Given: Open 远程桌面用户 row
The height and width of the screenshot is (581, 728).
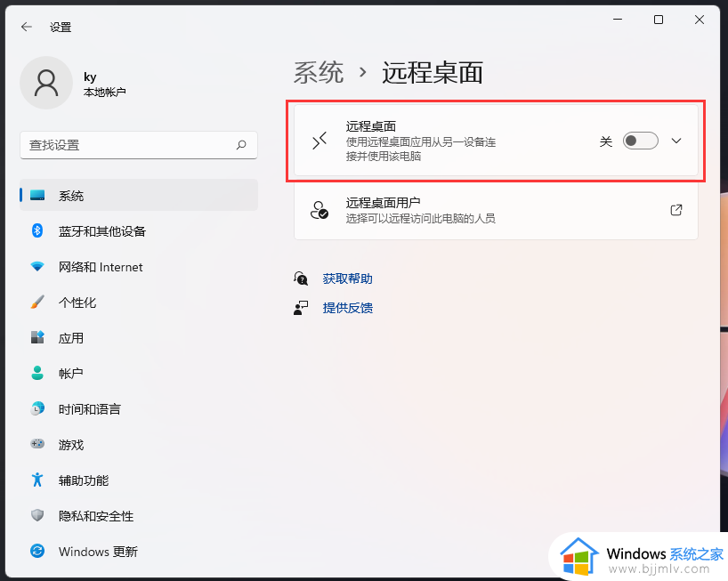Looking at the screenshot, I should 496,210.
